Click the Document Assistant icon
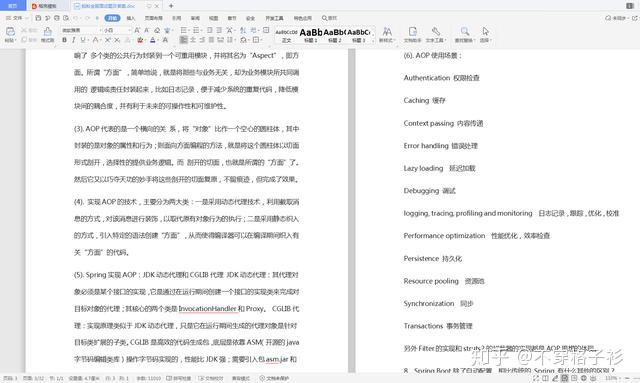This screenshot has height=383, width=640. tap(413, 34)
